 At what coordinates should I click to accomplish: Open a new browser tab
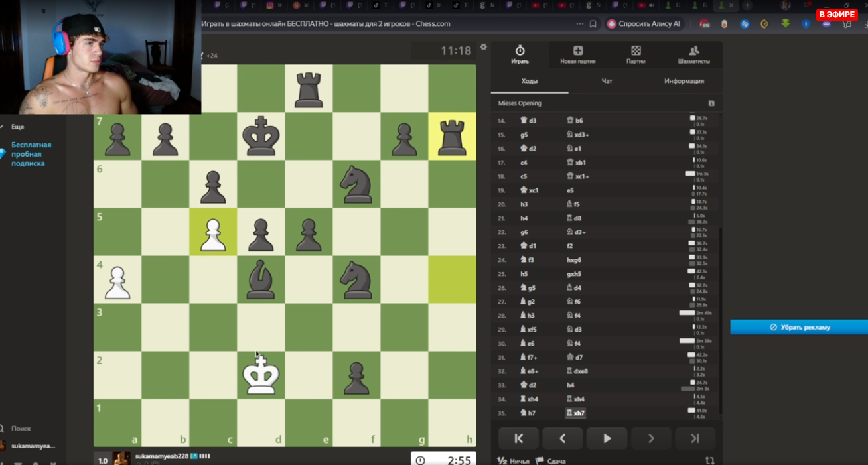[x=747, y=5]
